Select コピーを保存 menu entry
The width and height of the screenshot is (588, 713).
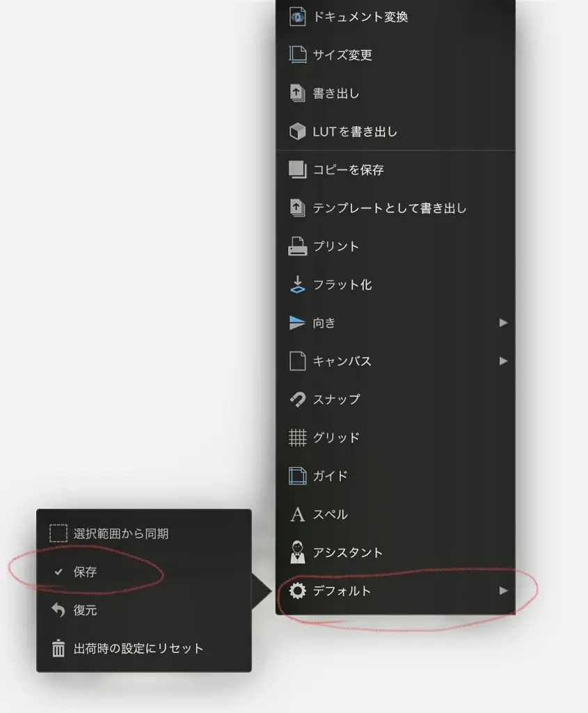[x=395, y=170]
